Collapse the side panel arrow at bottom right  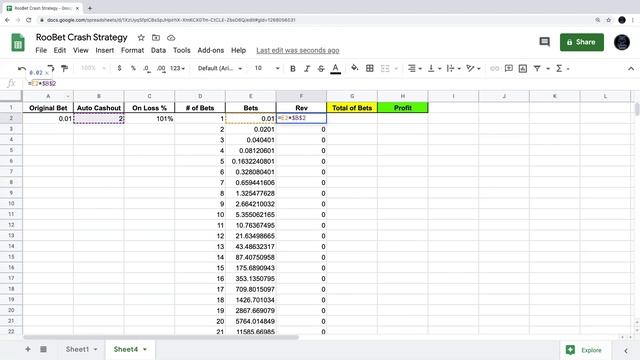coord(626,350)
